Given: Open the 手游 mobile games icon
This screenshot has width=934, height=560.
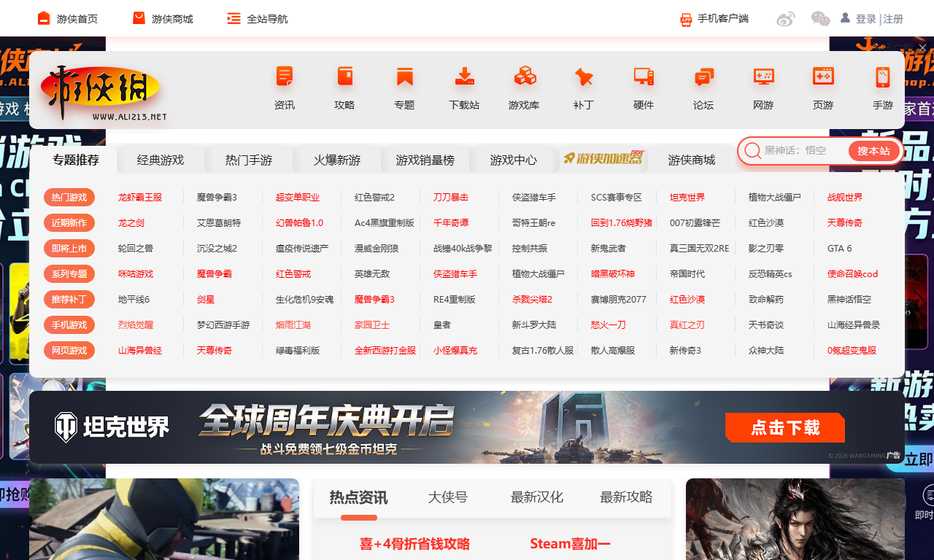Looking at the screenshot, I should tap(883, 77).
